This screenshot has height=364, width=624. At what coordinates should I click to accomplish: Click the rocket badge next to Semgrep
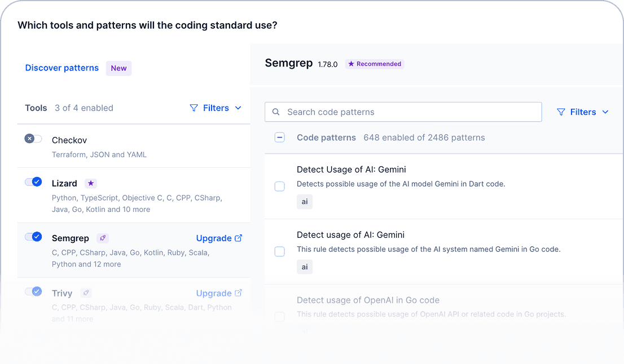point(102,238)
